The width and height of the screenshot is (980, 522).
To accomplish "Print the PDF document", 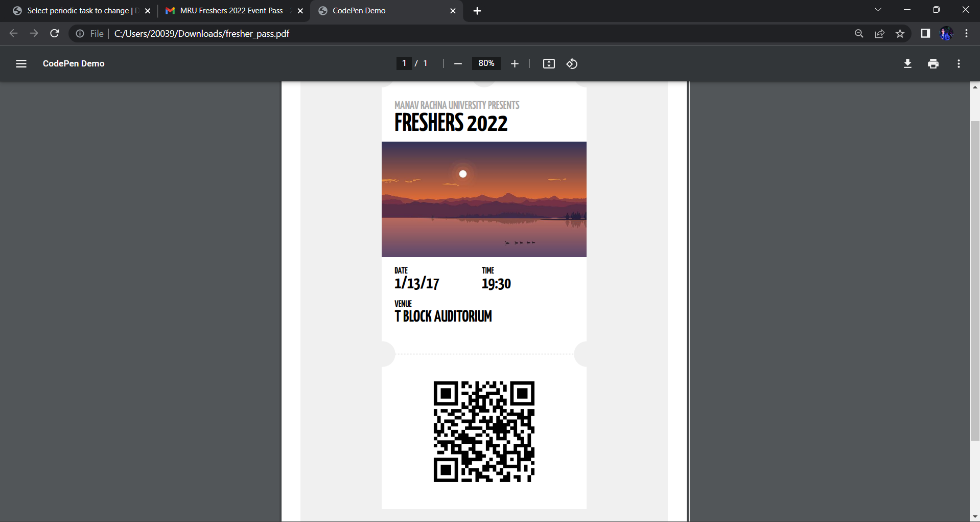I will click(x=933, y=63).
